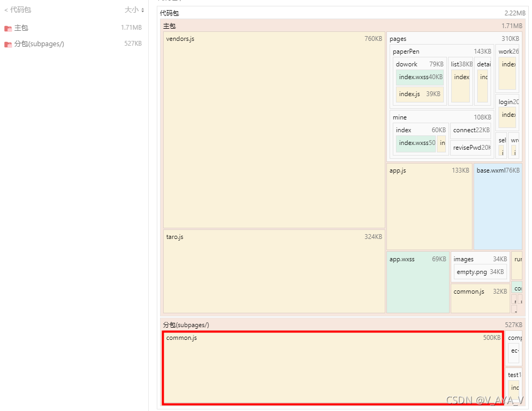Screen dimensions: 532x411
Task: Select the app.wxss 69KB green block
Action: 418,282
